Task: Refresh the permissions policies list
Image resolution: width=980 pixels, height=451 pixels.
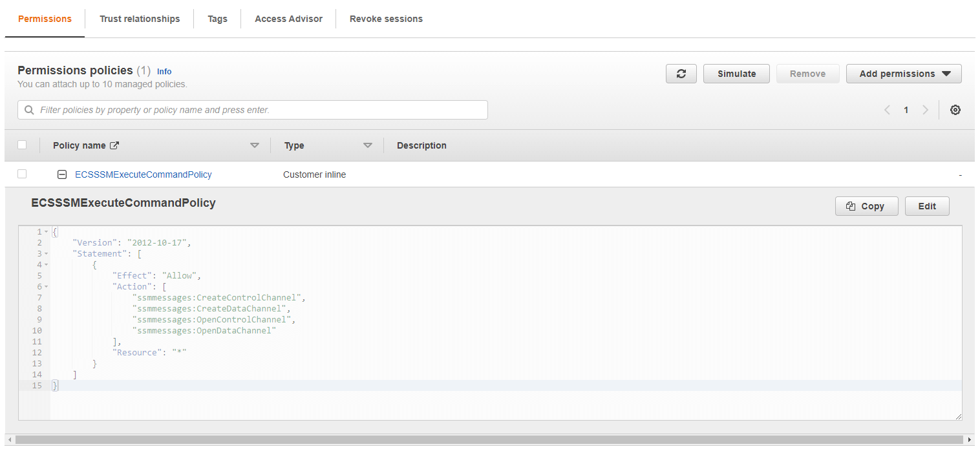Action: (681, 73)
